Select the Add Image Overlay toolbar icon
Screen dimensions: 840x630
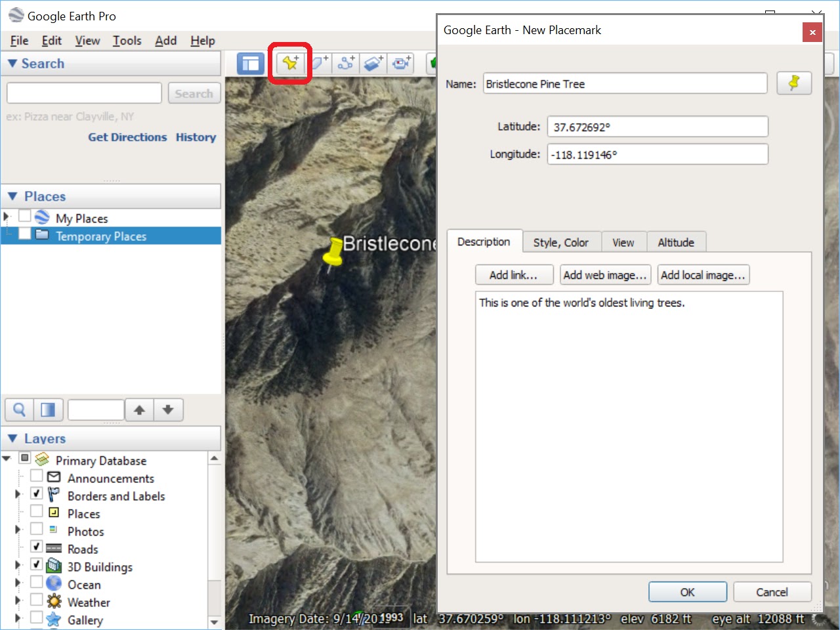pyautogui.click(x=373, y=63)
